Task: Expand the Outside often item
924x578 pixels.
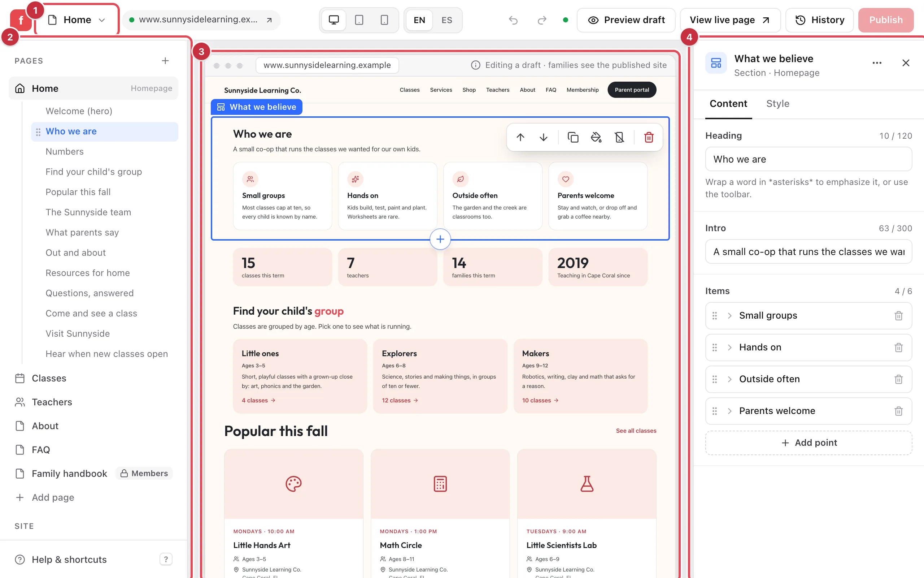Action: coord(729,379)
